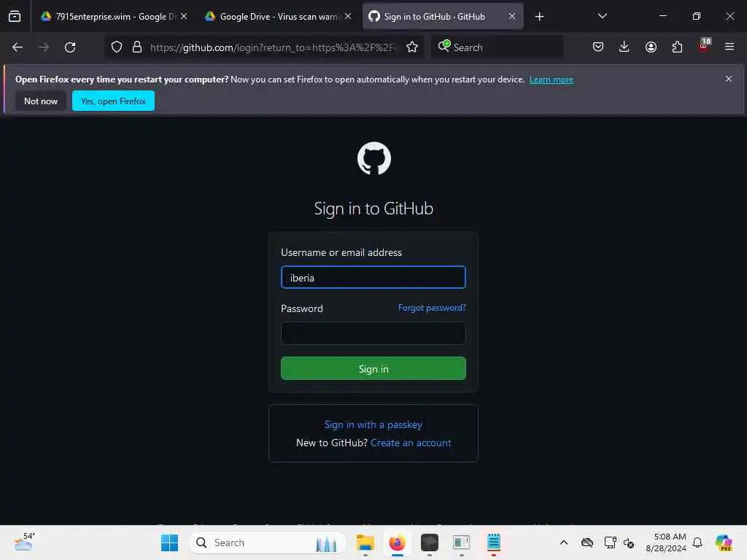Click Yes, open Firefox button
The height and width of the screenshot is (560, 747).
click(x=113, y=101)
